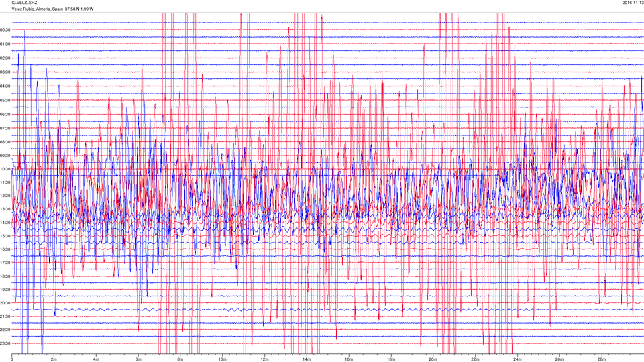Select the 22:30 time label
This screenshot has width=644, height=362.
pos(5,330)
